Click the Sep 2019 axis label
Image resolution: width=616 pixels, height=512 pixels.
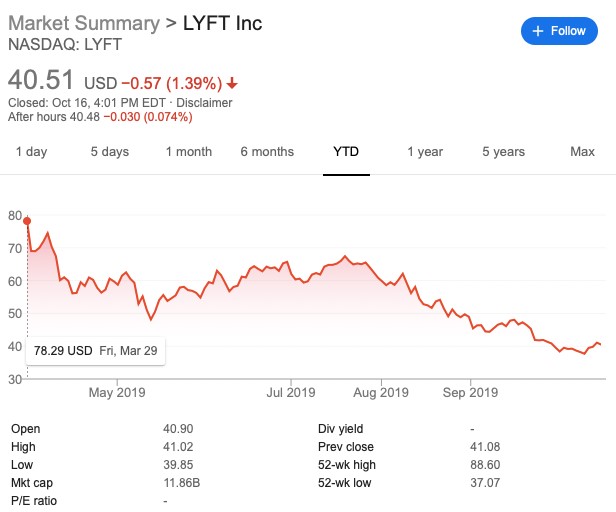(x=470, y=392)
